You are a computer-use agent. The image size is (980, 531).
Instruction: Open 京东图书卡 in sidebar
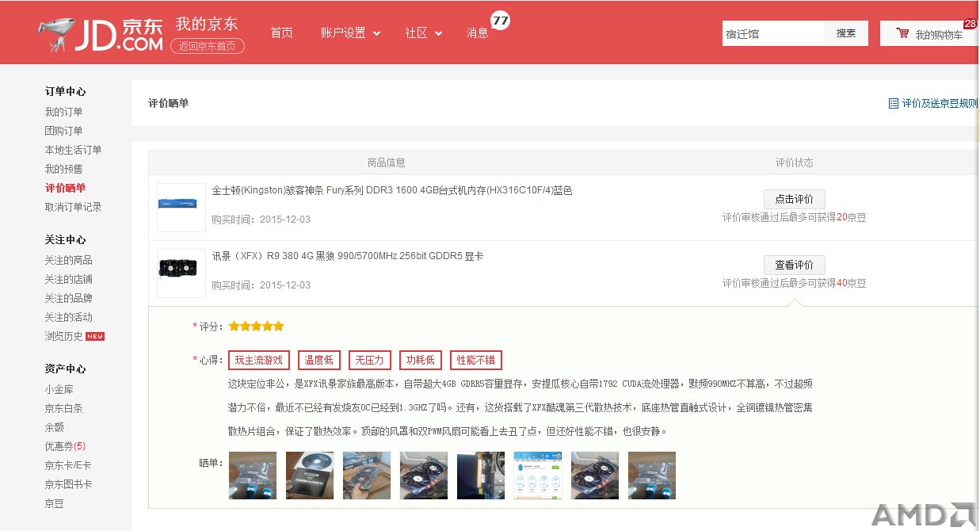(x=68, y=484)
